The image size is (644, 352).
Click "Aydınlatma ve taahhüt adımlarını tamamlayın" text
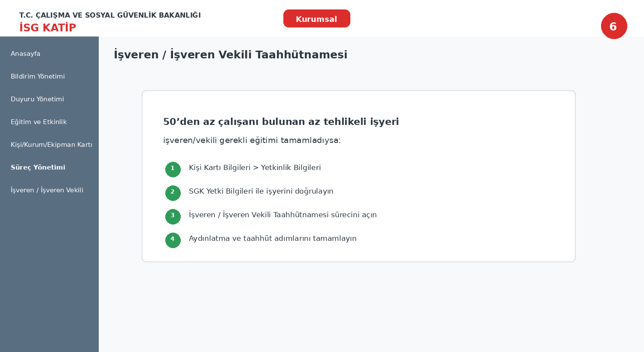pos(273,238)
